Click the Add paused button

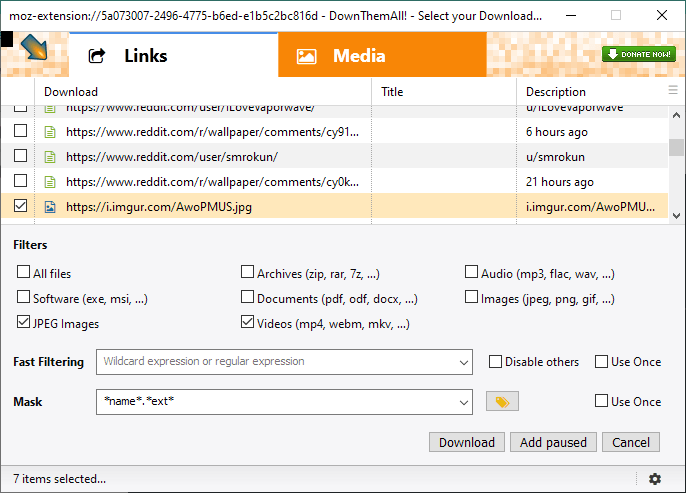pos(553,442)
